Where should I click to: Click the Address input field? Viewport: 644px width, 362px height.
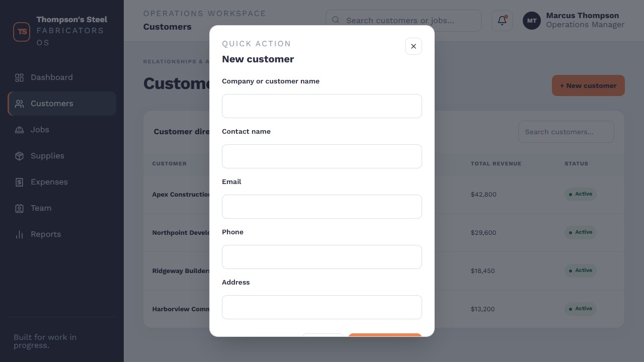[x=322, y=307]
